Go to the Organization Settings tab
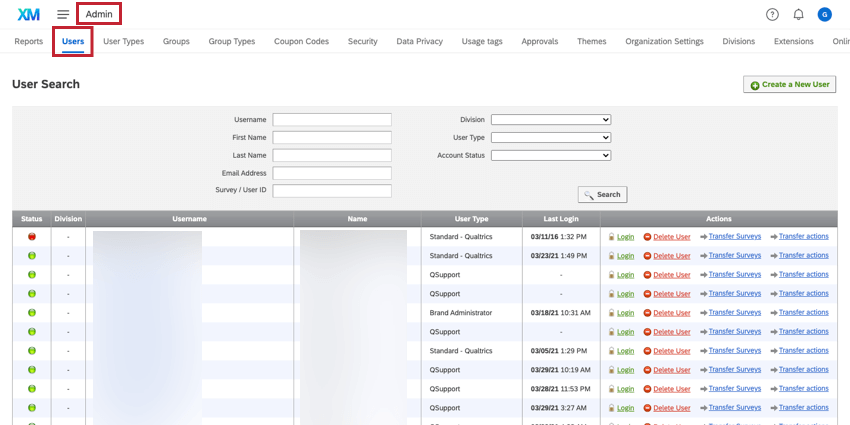Viewport: 850px width, 425px height. click(x=664, y=42)
